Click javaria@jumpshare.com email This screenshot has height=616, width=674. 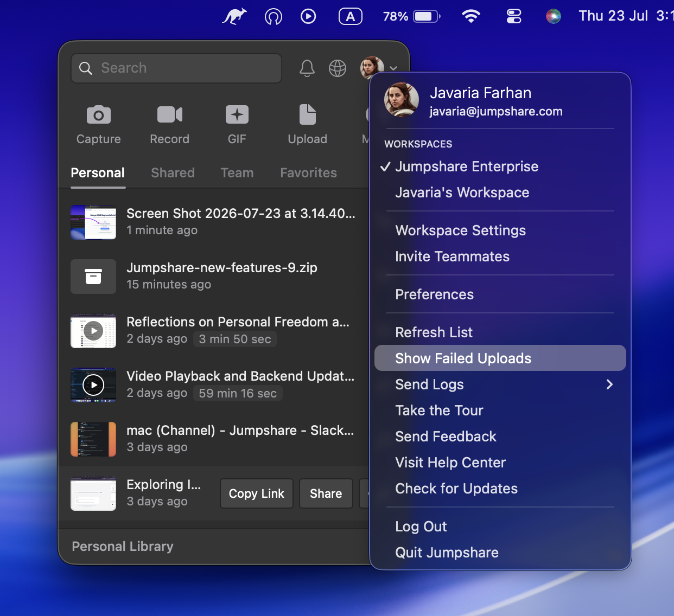point(496,112)
